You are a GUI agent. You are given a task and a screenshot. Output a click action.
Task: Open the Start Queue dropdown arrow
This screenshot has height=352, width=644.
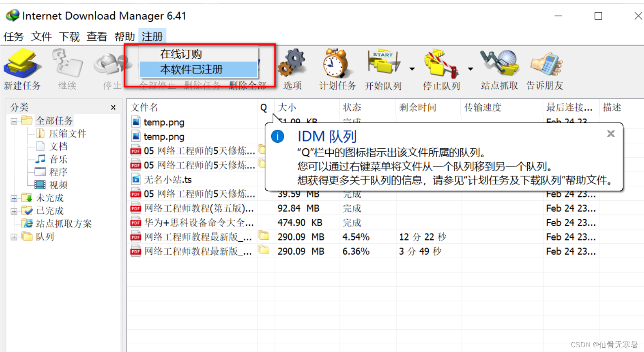[x=412, y=69]
